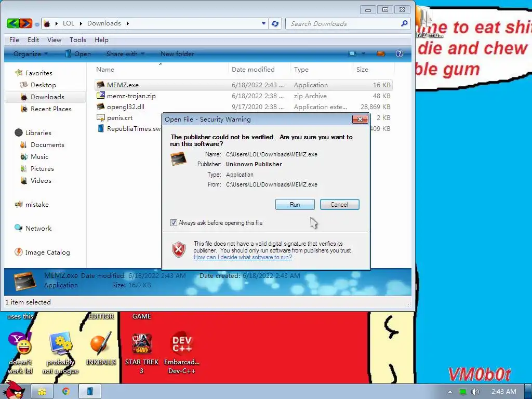This screenshot has width=532, height=399.
Task: Cancel the Open File security warning
Action: tap(339, 205)
